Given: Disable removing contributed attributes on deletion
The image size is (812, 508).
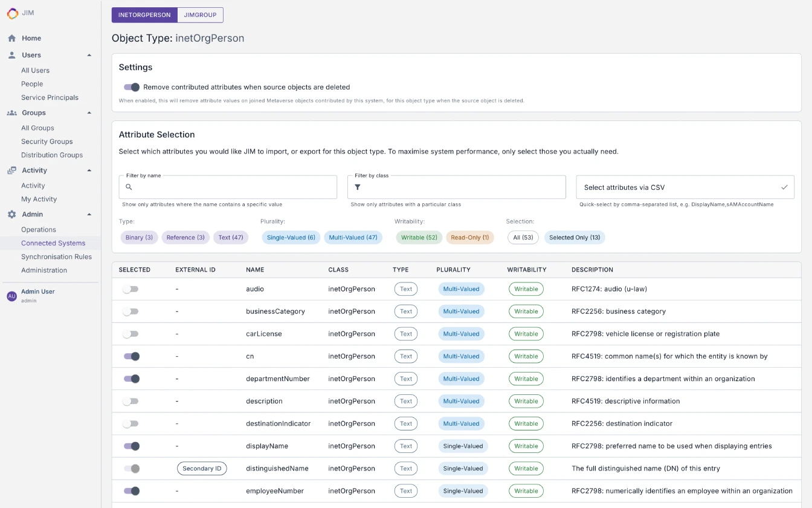Looking at the screenshot, I should tap(131, 86).
